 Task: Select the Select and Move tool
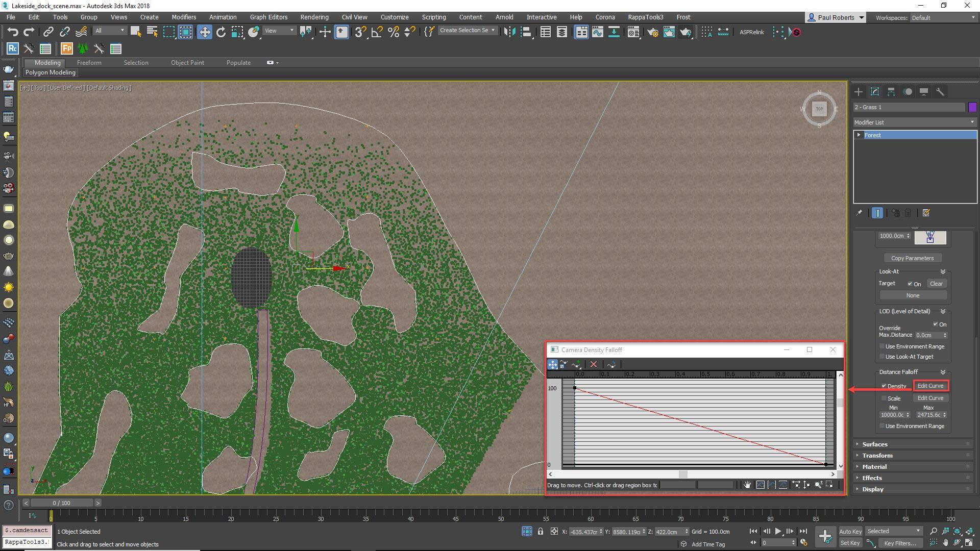click(x=204, y=32)
